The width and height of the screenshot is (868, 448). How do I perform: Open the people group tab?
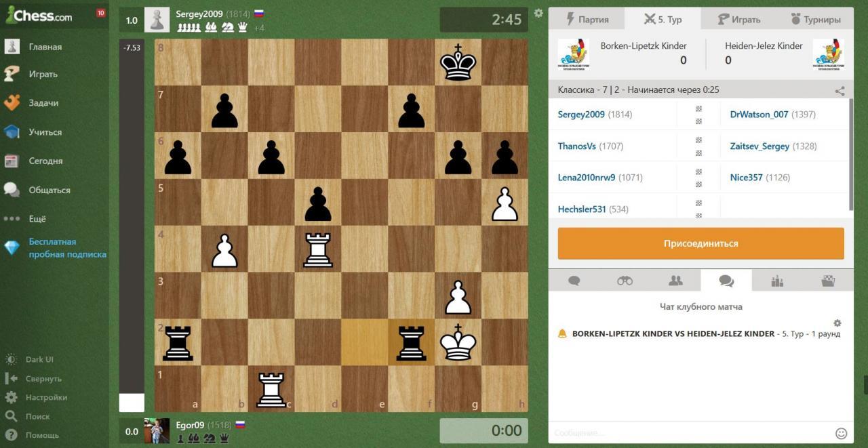675,281
